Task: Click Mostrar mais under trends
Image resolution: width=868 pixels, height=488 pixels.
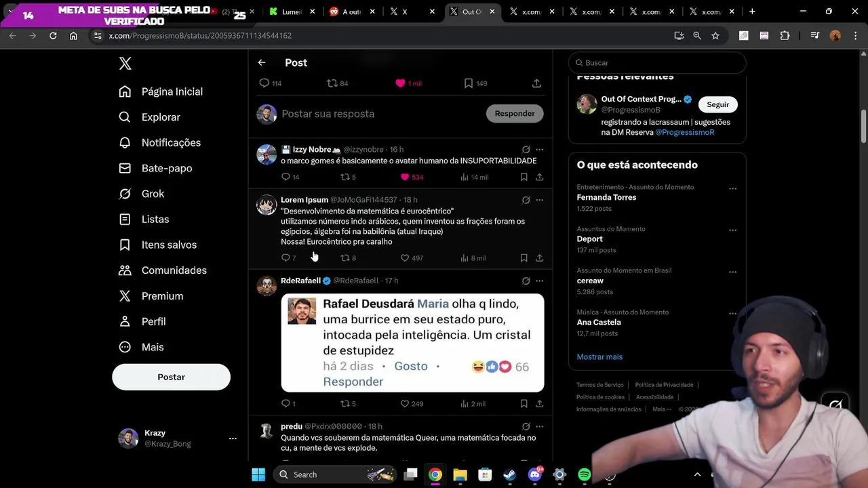Action: pyautogui.click(x=599, y=357)
